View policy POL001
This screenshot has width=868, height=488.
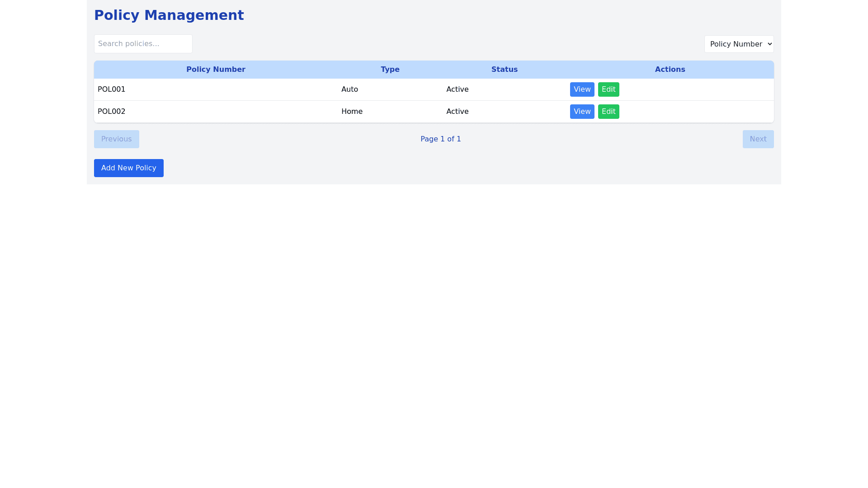[x=582, y=89]
